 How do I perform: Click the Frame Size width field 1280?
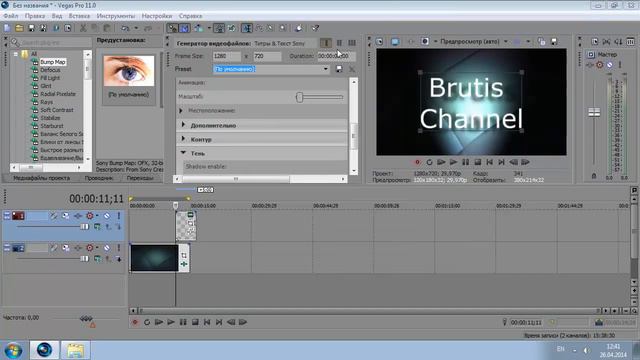pos(227,56)
